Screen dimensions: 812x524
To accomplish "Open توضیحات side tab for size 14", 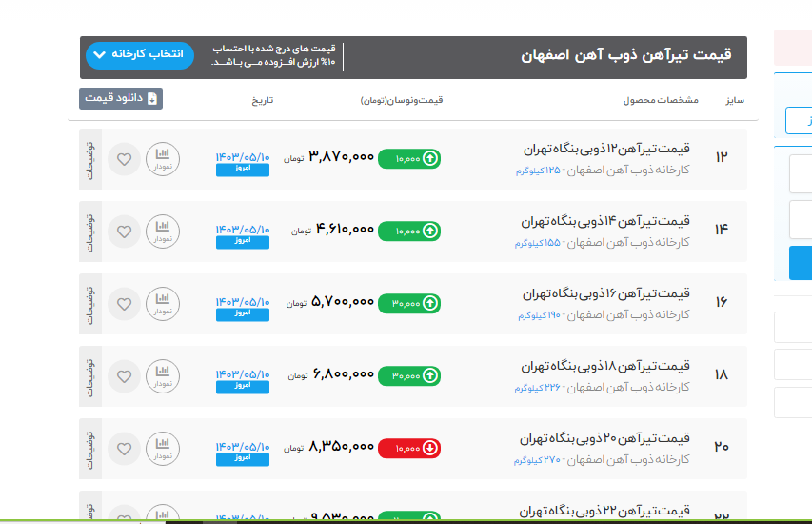I will 90,231.
